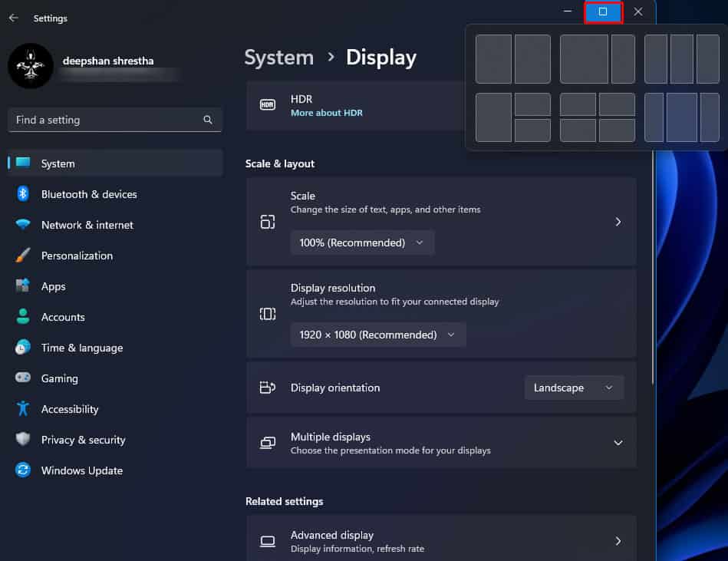The image size is (728, 561).
Task: Click the Scale & layout heading
Action: pos(280,163)
